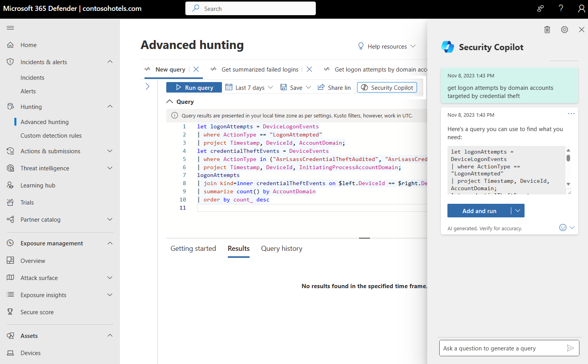Click the Security Copilot toolbar button
The width and height of the screenshot is (588, 364).
387,87
